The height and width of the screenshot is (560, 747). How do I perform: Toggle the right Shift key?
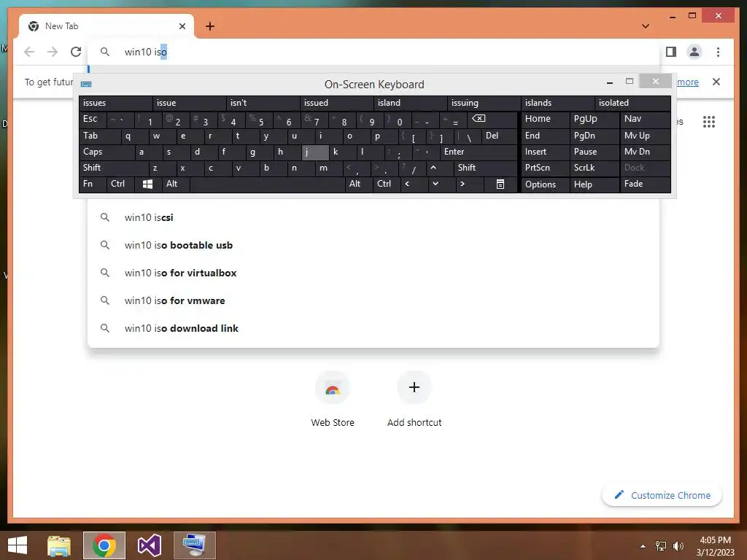click(x=485, y=168)
